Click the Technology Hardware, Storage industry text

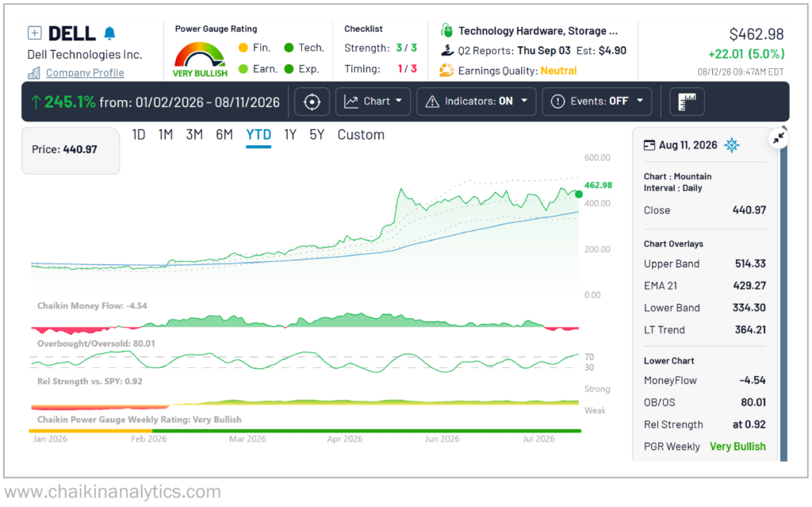538,31
